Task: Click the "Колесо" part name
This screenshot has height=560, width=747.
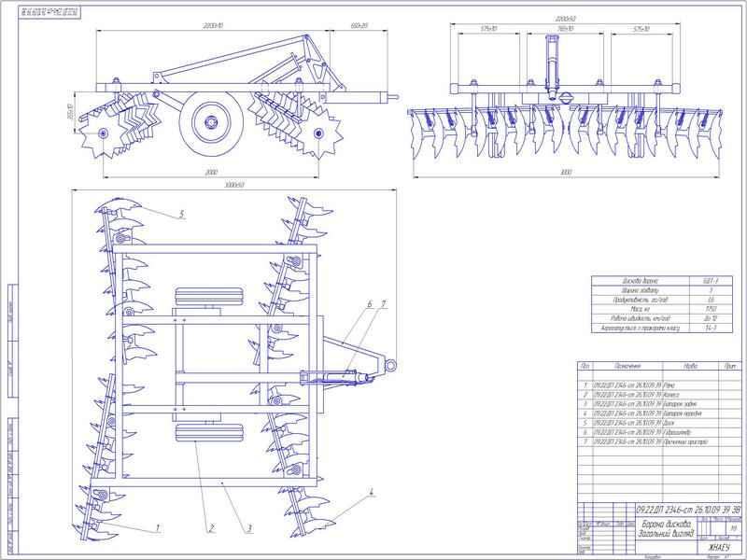Action: click(x=670, y=394)
